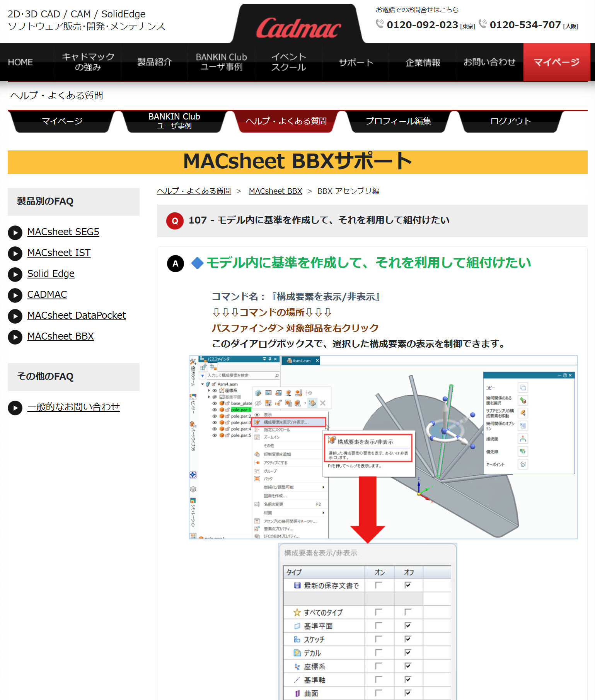Click the 幾何関係のオプション icon
The height and width of the screenshot is (700, 595).
(523, 426)
